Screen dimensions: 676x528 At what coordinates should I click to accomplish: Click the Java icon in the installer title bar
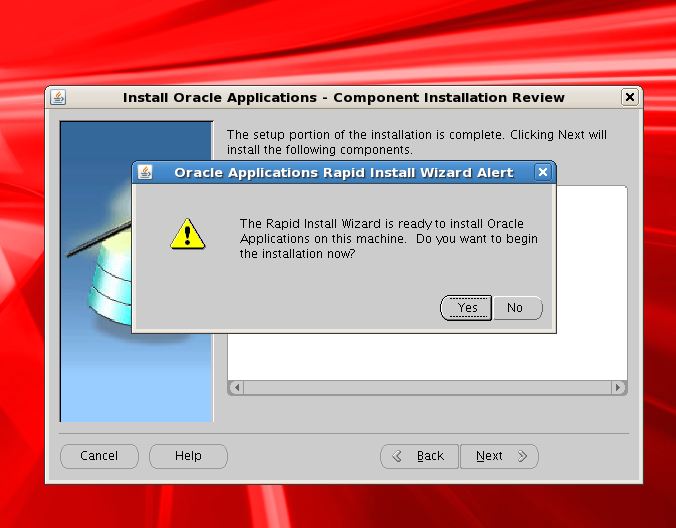[x=58, y=97]
